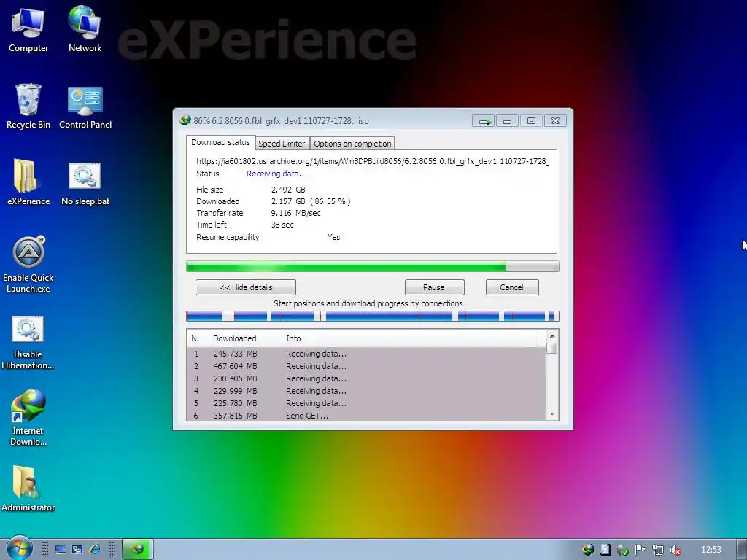Select the Administrator folder icon

pos(28,489)
